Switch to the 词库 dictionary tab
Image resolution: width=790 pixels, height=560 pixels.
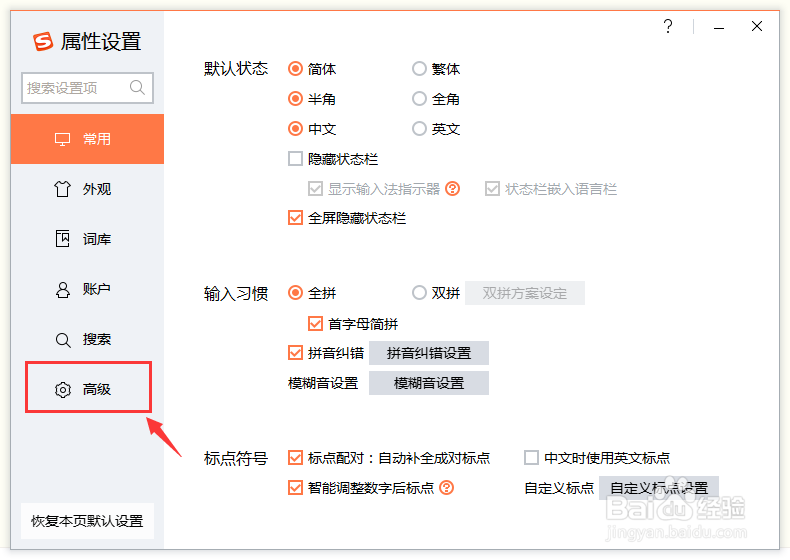coord(87,239)
